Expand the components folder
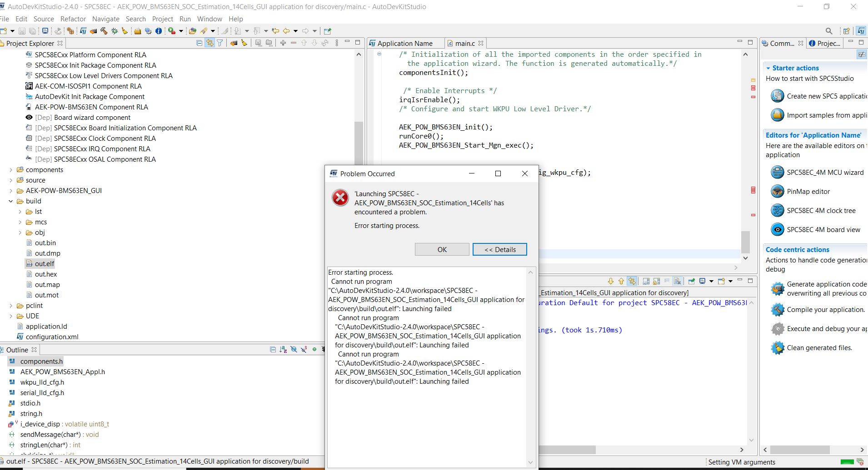Viewport: 868px width, 470px height. point(11,169)
